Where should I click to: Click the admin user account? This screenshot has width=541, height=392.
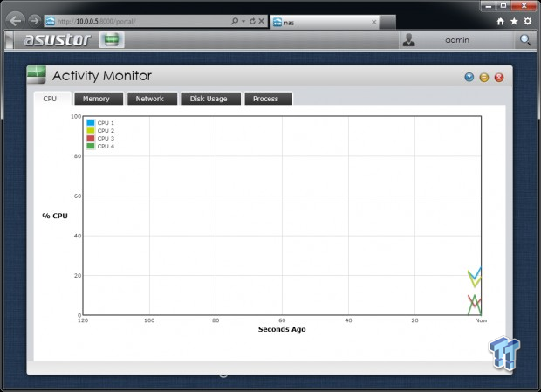pos(457,40)
